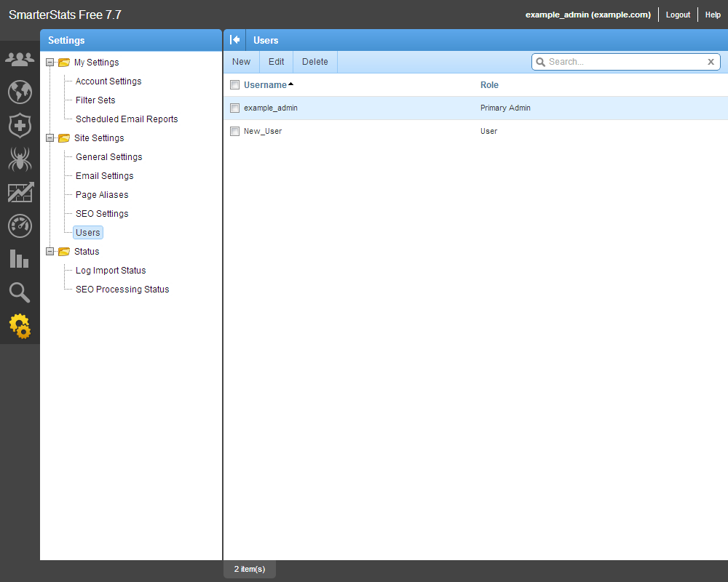Click the Edit toolbar button

[x=276, y=62]
